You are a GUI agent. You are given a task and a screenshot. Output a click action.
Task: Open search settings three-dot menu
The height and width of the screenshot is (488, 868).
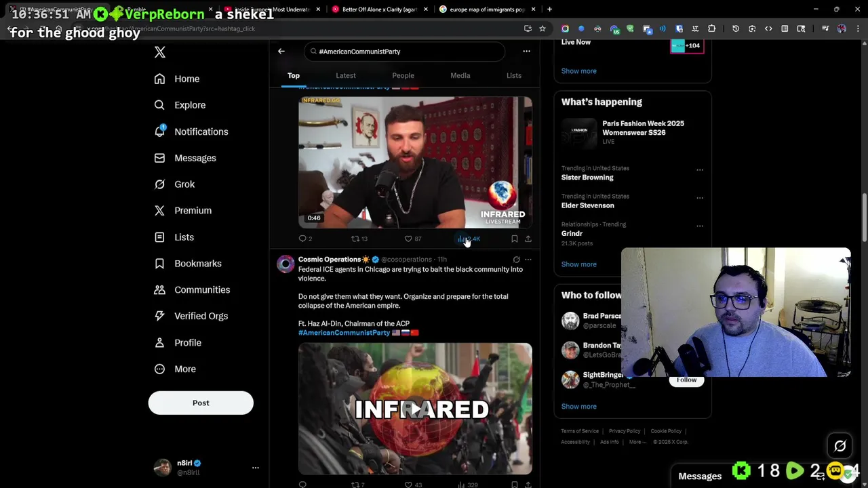(x=526, y=52)
